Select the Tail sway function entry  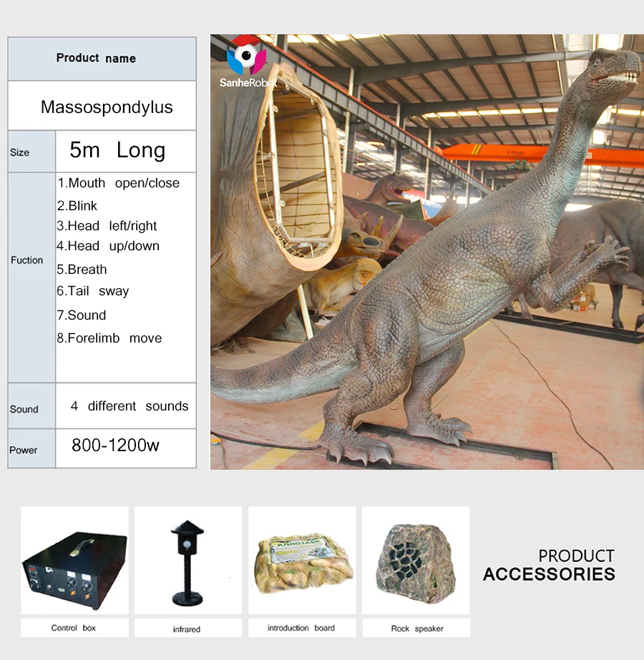93,291
